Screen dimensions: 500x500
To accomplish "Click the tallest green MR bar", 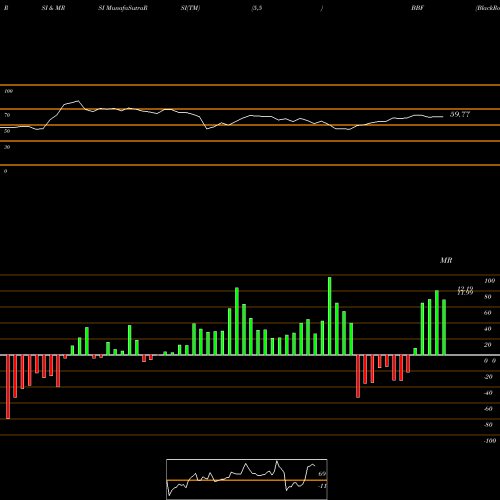I will (330, 316).
